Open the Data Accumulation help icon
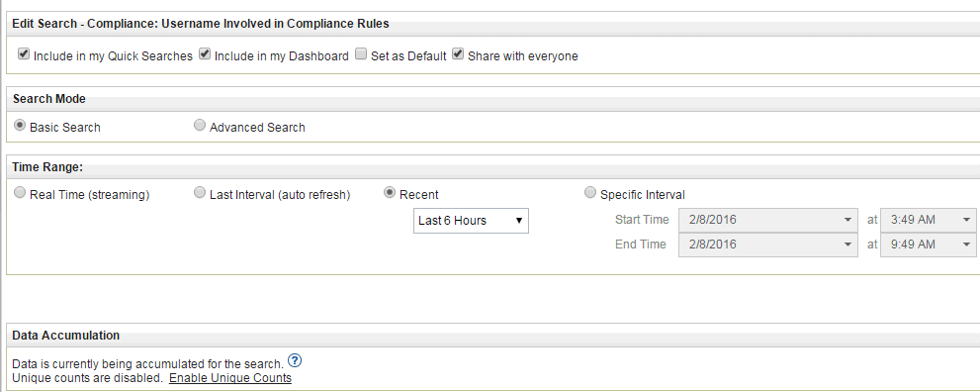The height and width of the screenshot is (392, 980). (295, 360)
